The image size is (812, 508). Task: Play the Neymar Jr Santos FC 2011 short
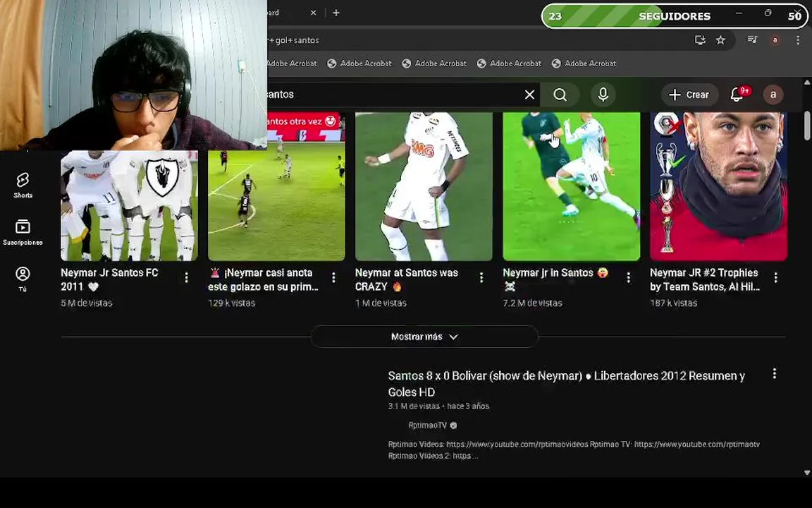point(129,205)
